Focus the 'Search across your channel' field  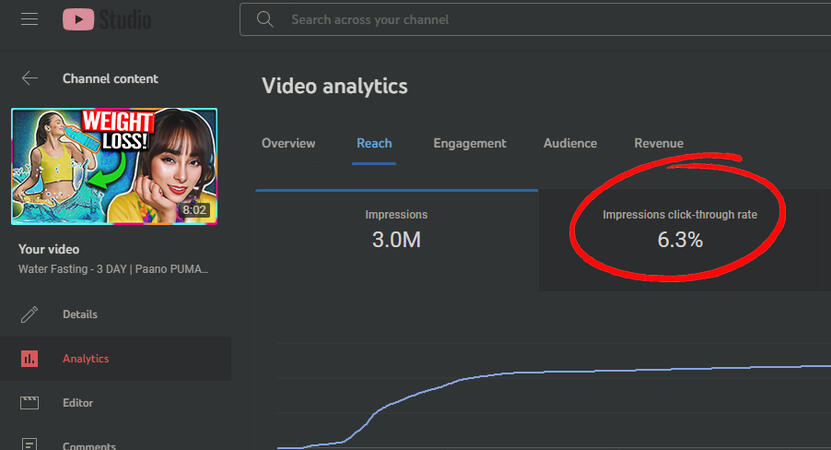(x=535, y=20)
